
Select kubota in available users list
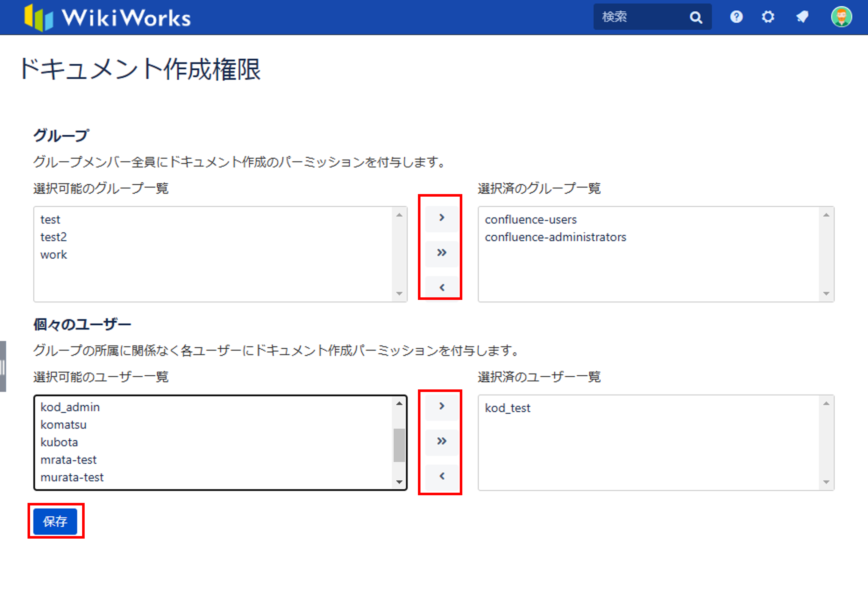(59, 442)
